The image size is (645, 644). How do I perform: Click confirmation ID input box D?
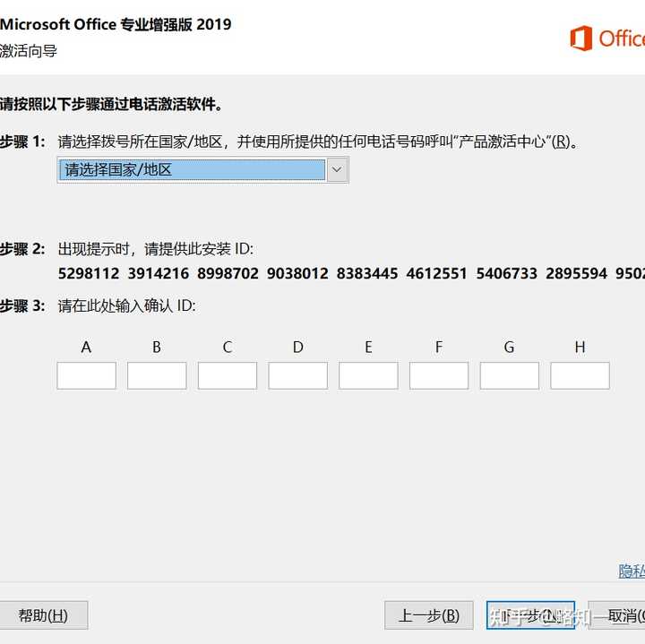coord(297,375)
